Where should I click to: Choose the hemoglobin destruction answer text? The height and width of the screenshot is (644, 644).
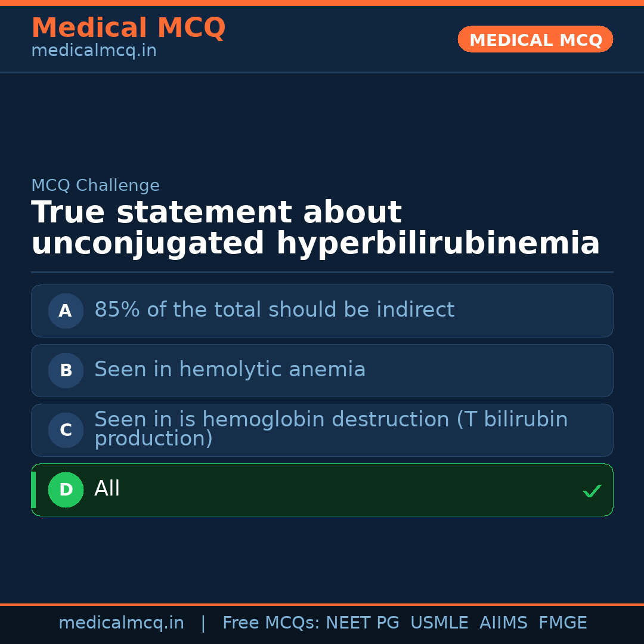point(331,429)
